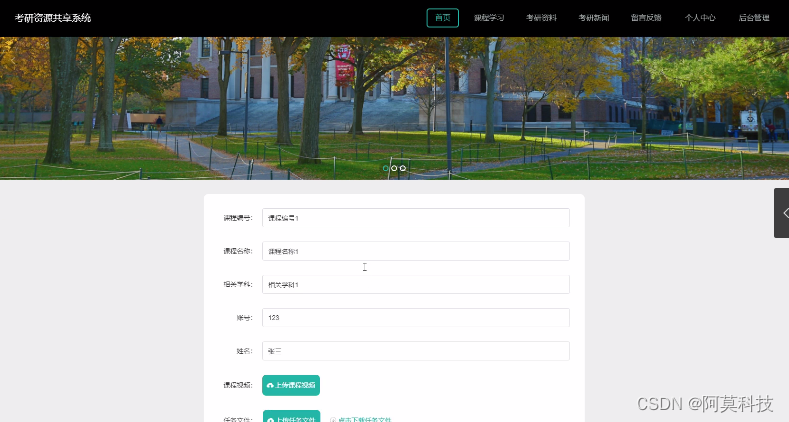789x422 pixels.
Task: Open the 留言反馈 page
Action: pos(646,18)
